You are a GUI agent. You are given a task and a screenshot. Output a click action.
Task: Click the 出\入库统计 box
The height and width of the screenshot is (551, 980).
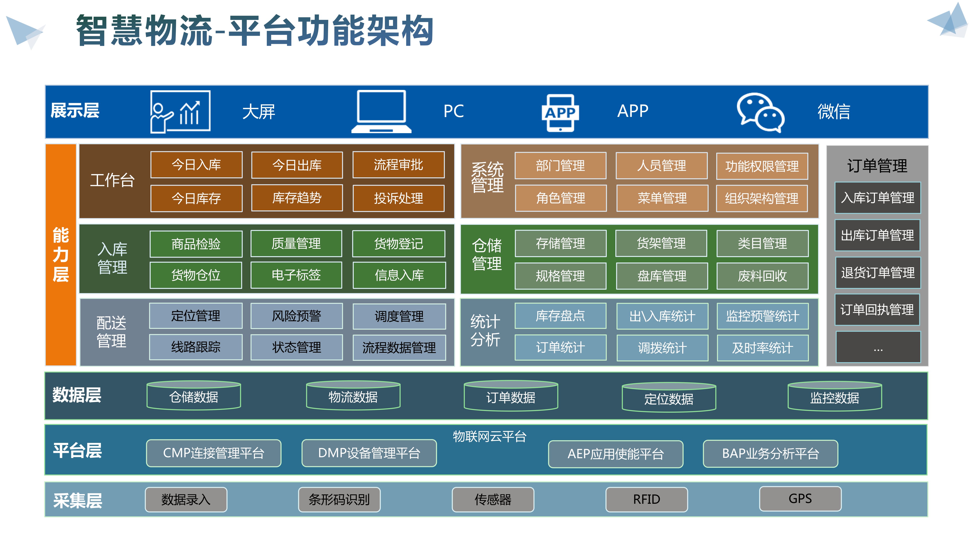pos(662,316)
